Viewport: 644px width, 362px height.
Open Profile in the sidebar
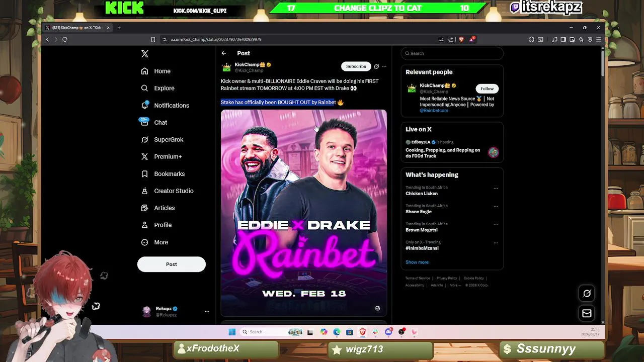pyautogui.click(x=156, y=225)
